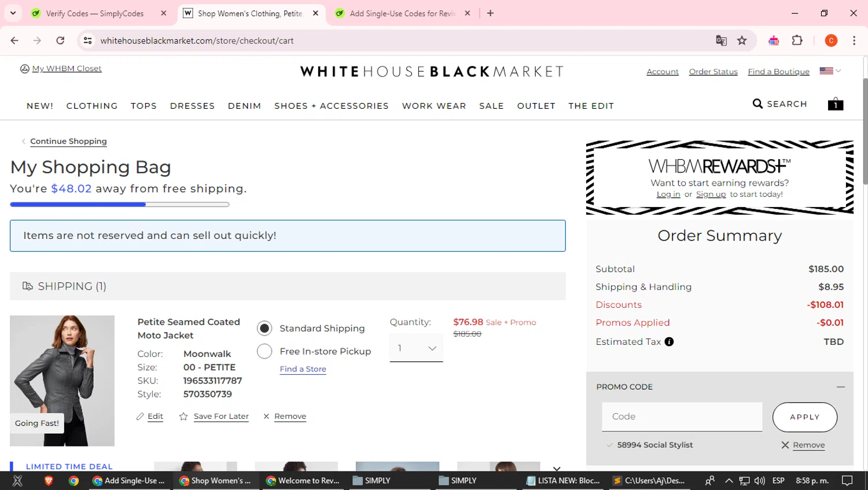Viewport: 868px width, 490px height.
Task: Open Chrome icon in taskbar
Action: (73, 480)
